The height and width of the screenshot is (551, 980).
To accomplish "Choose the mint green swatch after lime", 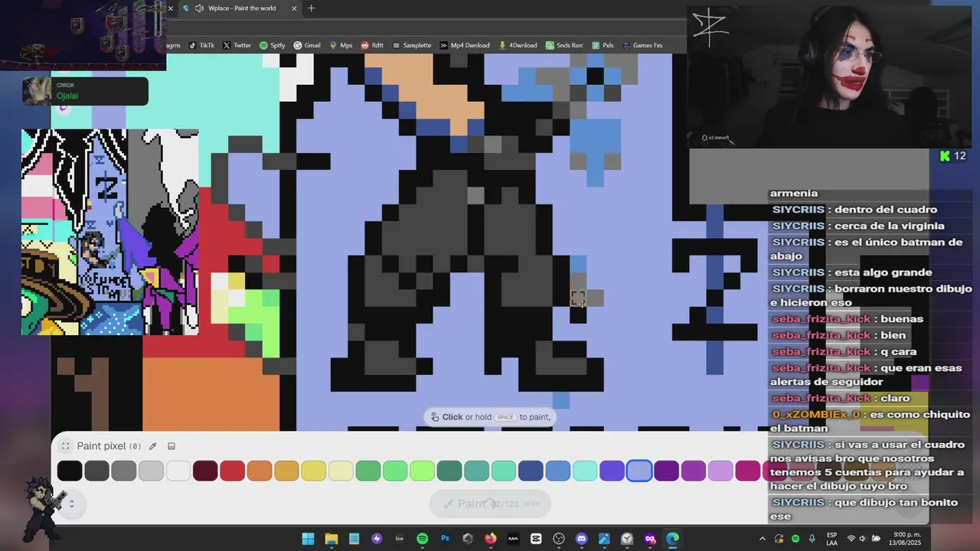I will [x=504, y=471].
